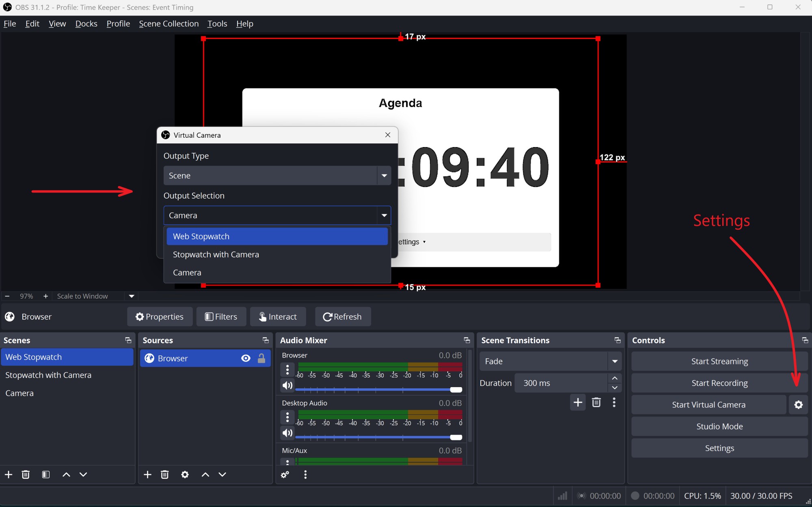Open scene filters icon in Scenes panel
This screenshot has width=812, height=507.
(46, 474)
